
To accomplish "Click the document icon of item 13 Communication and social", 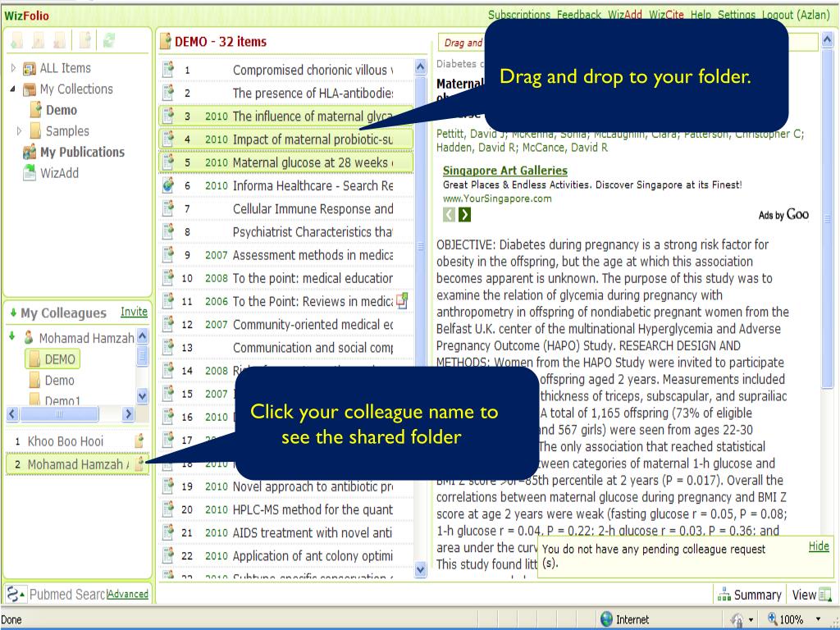I will click(168, 347).
